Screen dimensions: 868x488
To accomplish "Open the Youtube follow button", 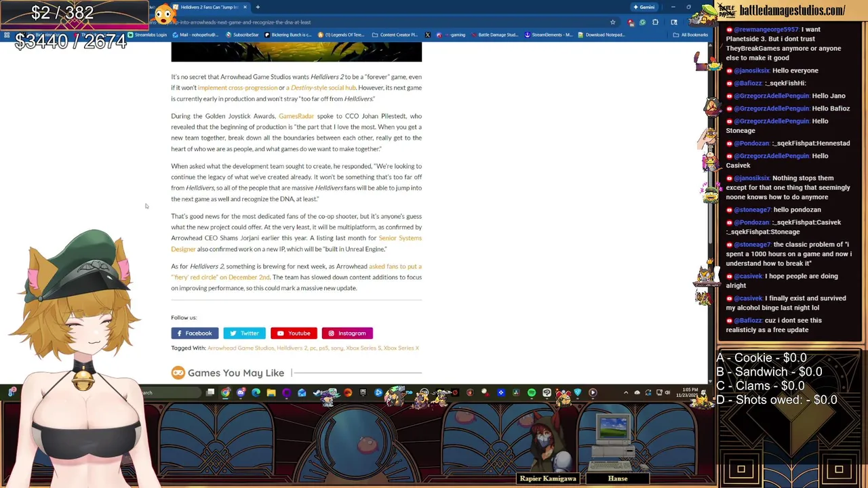I will pos(294,333).
